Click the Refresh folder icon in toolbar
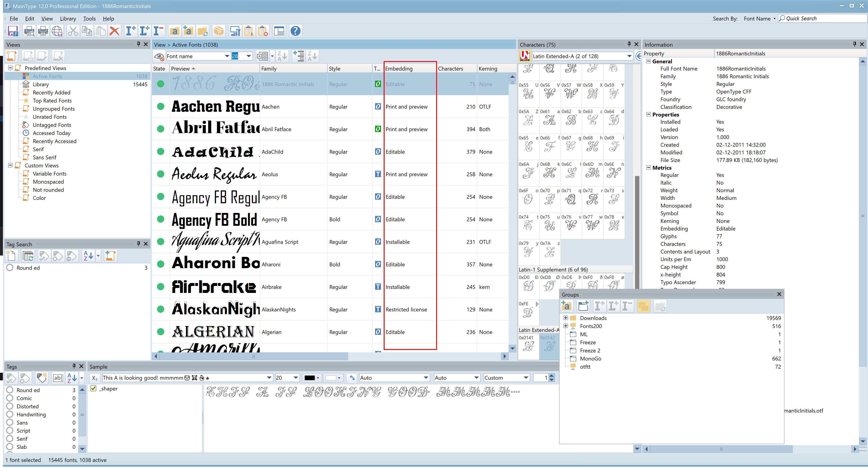Image resolution: width=868 pixels, height=468 pixels. coord(203,31)
